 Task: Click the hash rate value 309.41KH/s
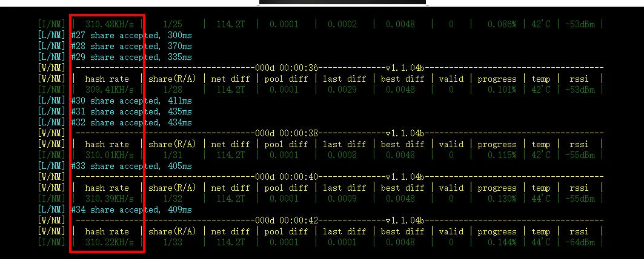tap(109, 90)
